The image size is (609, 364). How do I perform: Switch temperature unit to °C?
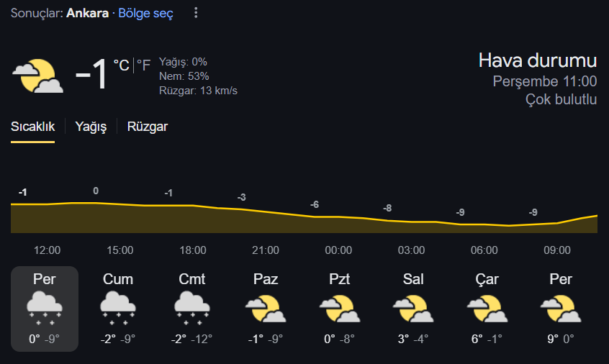(121, 65)
